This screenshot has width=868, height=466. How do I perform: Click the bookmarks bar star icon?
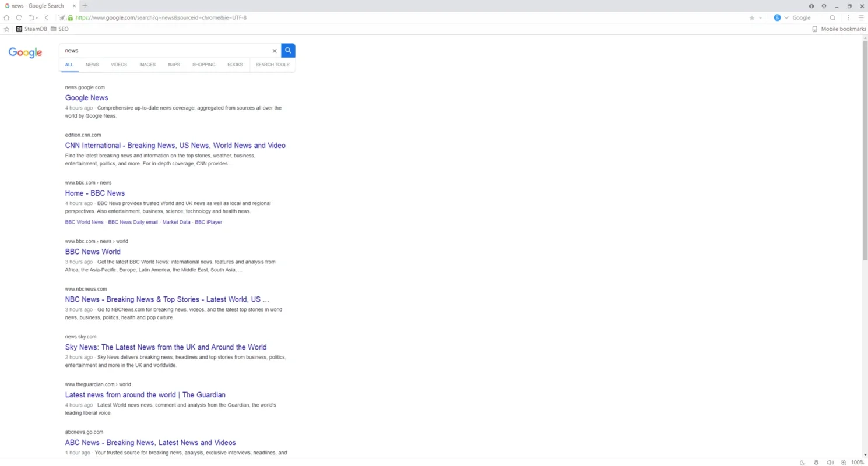point(6,29)
